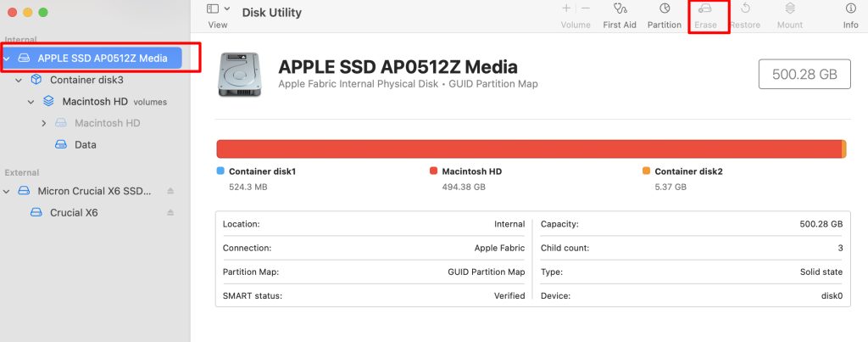Screen dimensions: 868x342
Task: Click the window close red button
Action: click(12, 12)
